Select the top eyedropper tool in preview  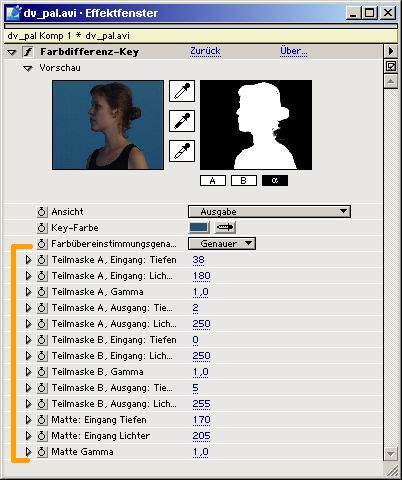click(x=182, y=91)
